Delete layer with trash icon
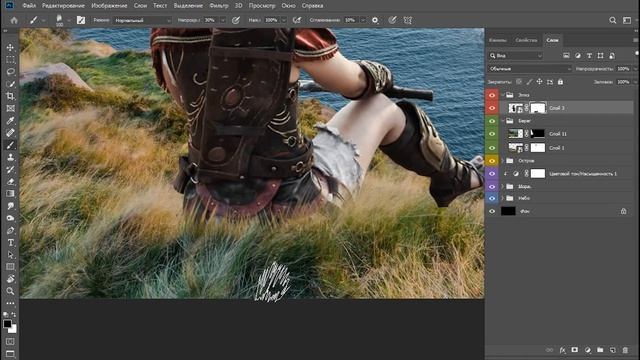Viewport: 640px width, 360px height. click(x=625, y=350)
